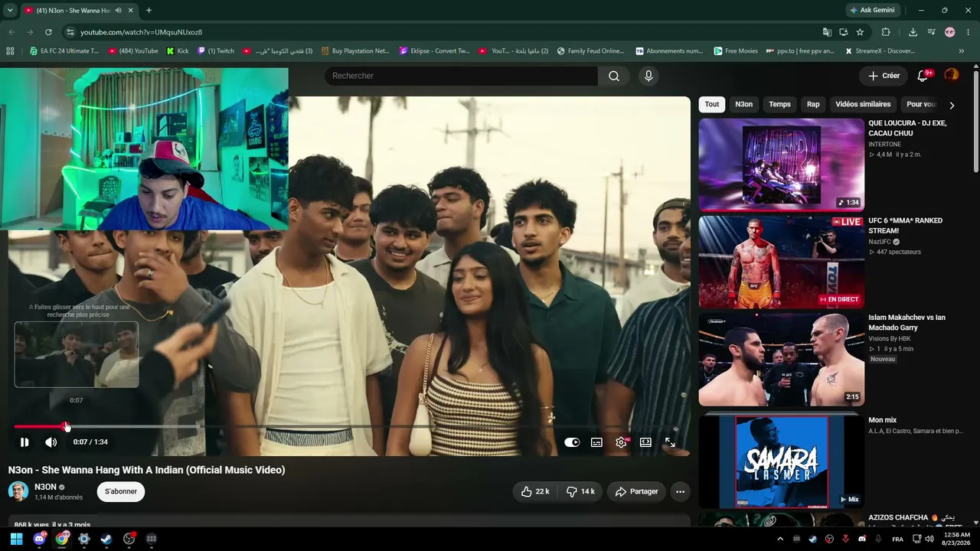Select the Tout filter chip
Screen dimensions: 980x551
712,104
